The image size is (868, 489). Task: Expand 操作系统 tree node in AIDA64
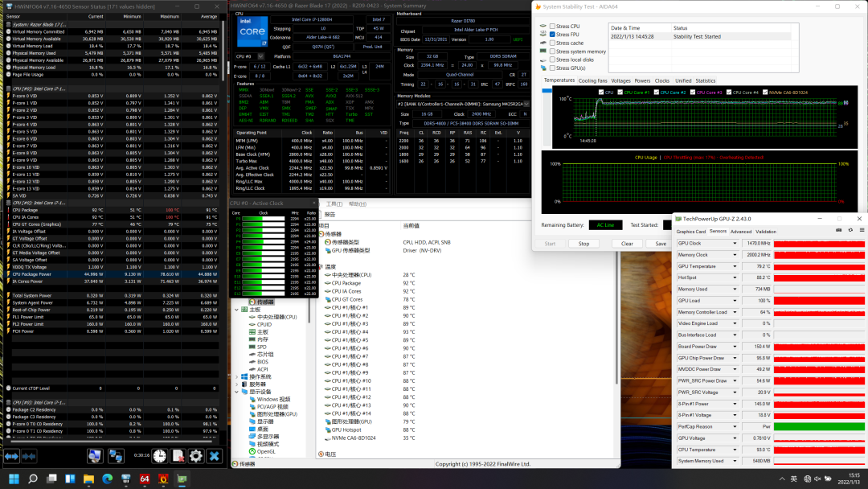[237, 377]
